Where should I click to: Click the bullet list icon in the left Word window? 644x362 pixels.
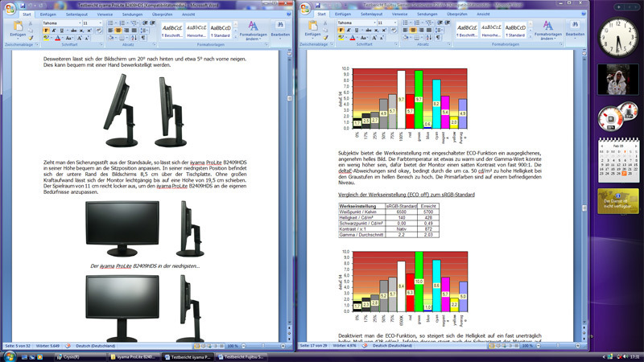pos(110,23)
